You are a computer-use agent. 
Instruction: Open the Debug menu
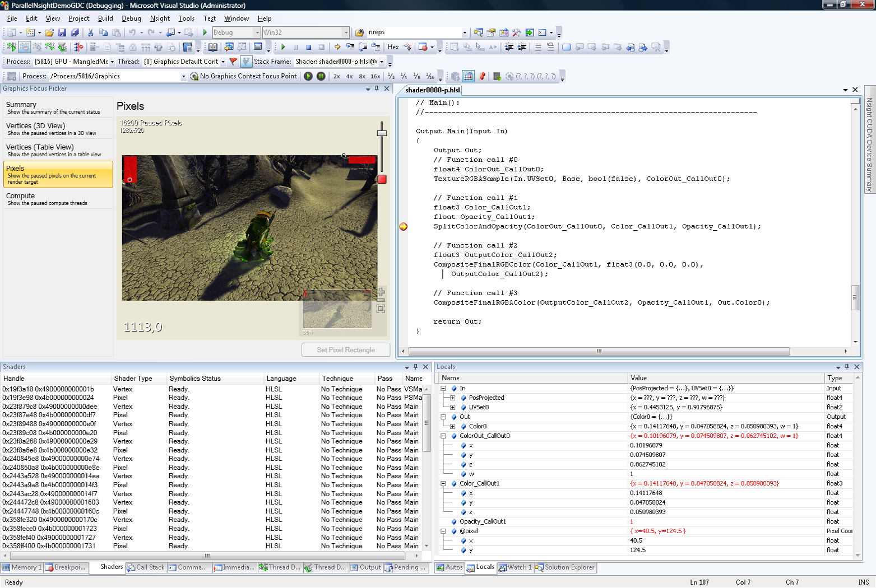[x=131, y=18]
